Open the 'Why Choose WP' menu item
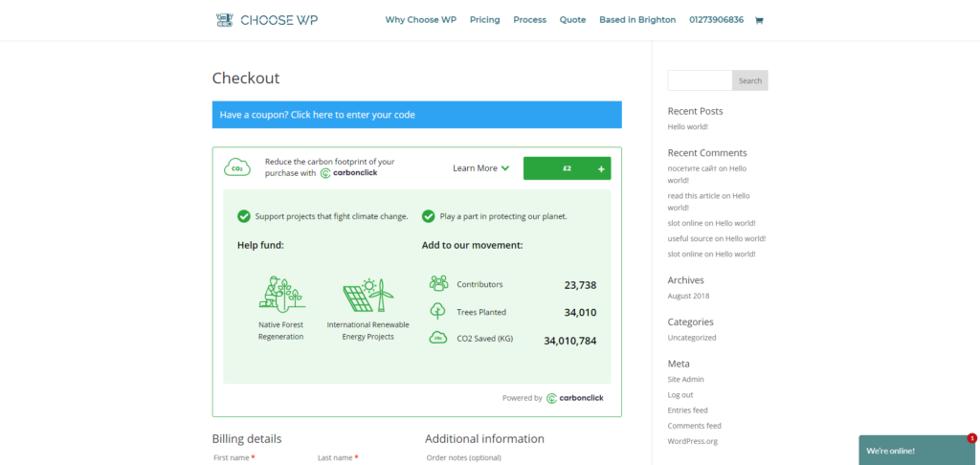The image size is (980, 465). [x=421, y=20]
